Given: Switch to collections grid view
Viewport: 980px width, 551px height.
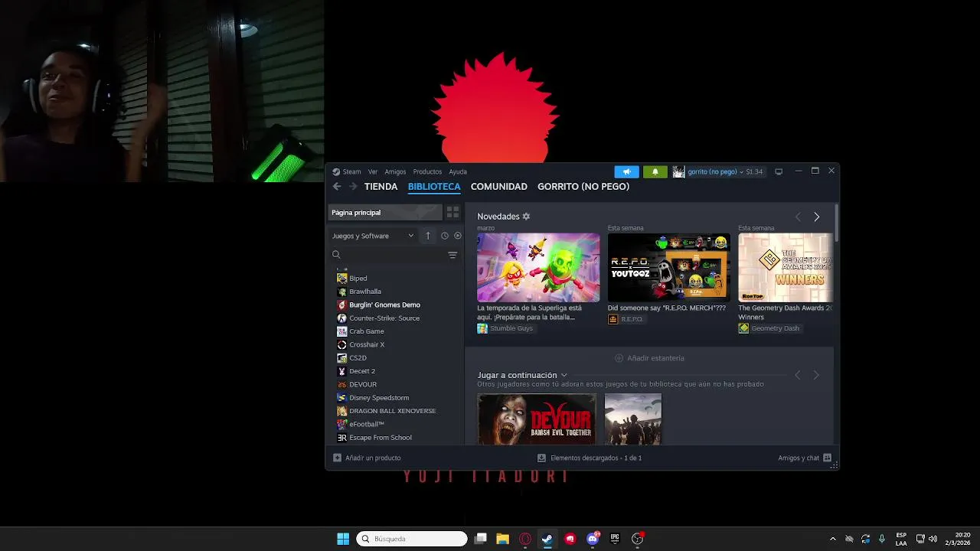Looking at the screenshot, I should (452, 212).
